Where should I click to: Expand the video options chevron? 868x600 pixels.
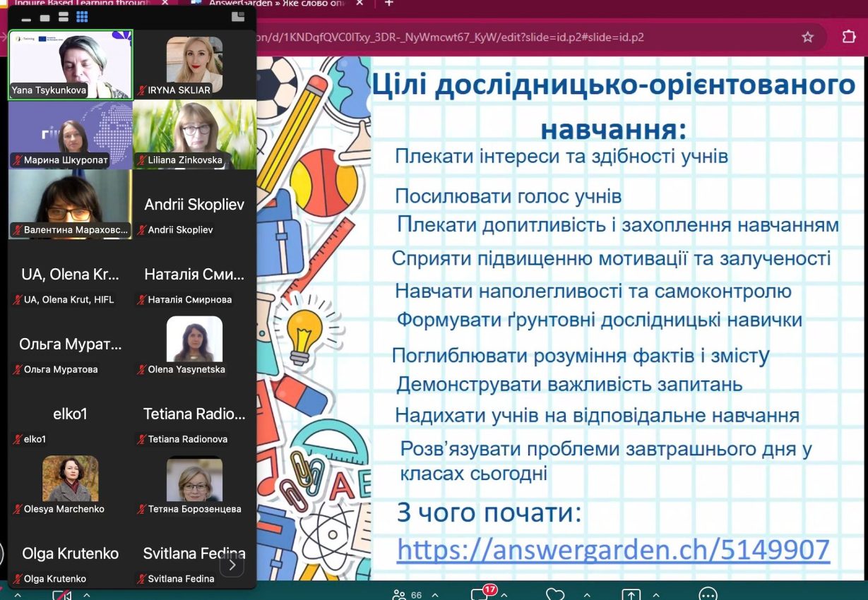[86, 595]
